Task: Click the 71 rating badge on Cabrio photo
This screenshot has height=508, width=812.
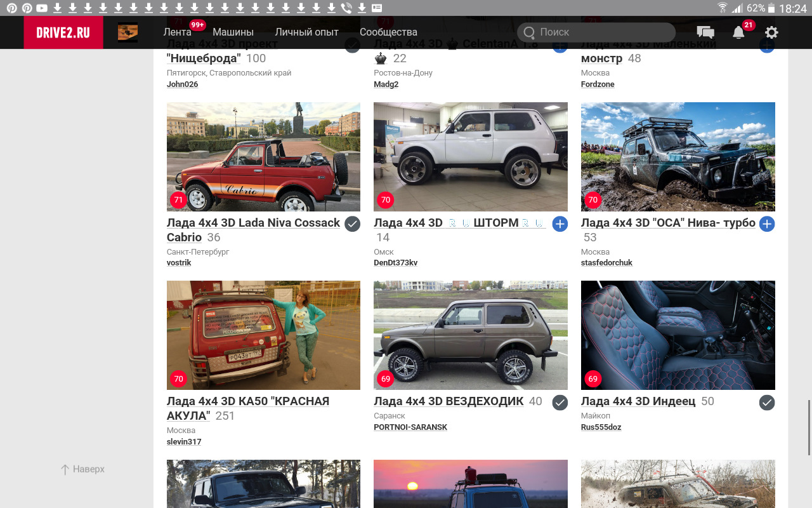Action: point(178,200)
